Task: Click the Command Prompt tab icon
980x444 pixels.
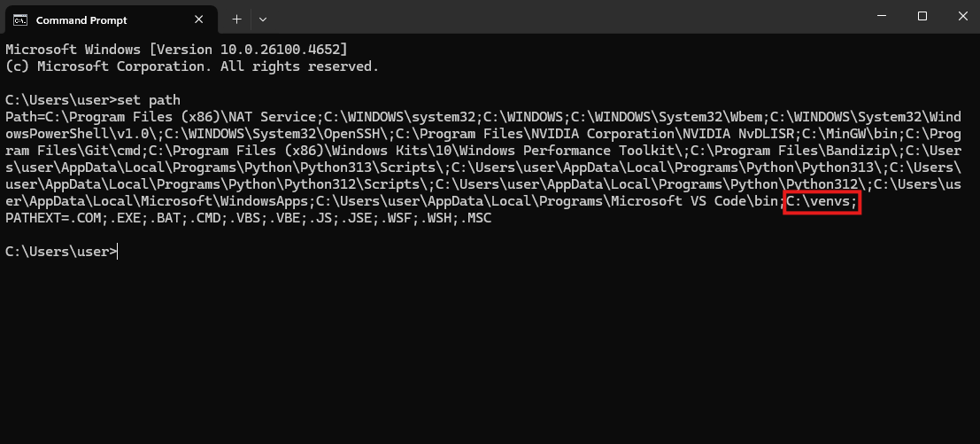Action: [x=20, y=20]
